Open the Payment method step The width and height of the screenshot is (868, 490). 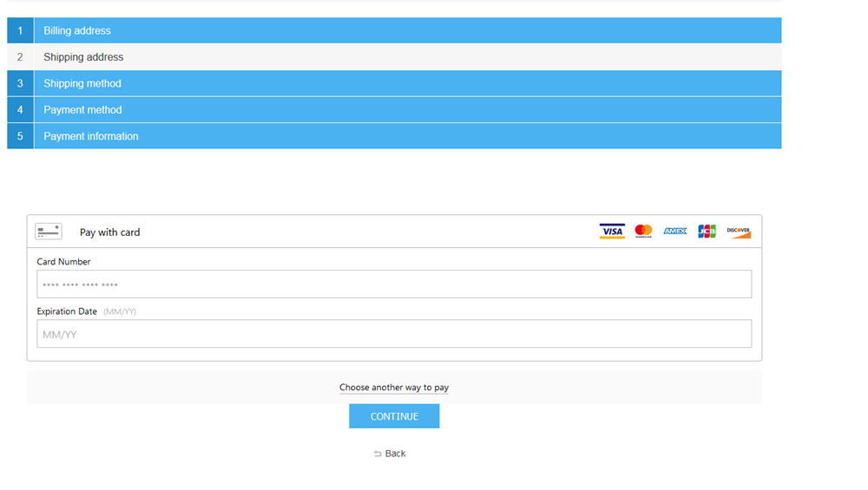pyautogui.click(x=394, y=110)
